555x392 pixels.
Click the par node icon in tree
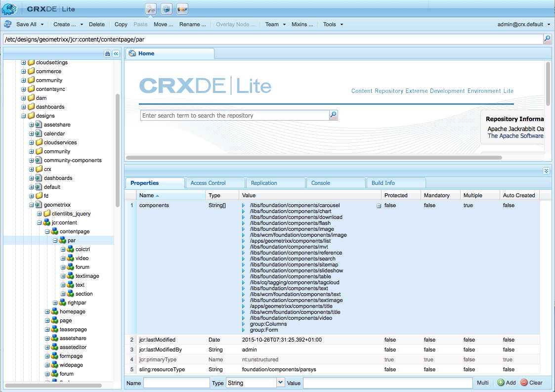pyautogui.click(x=63, y=240)
